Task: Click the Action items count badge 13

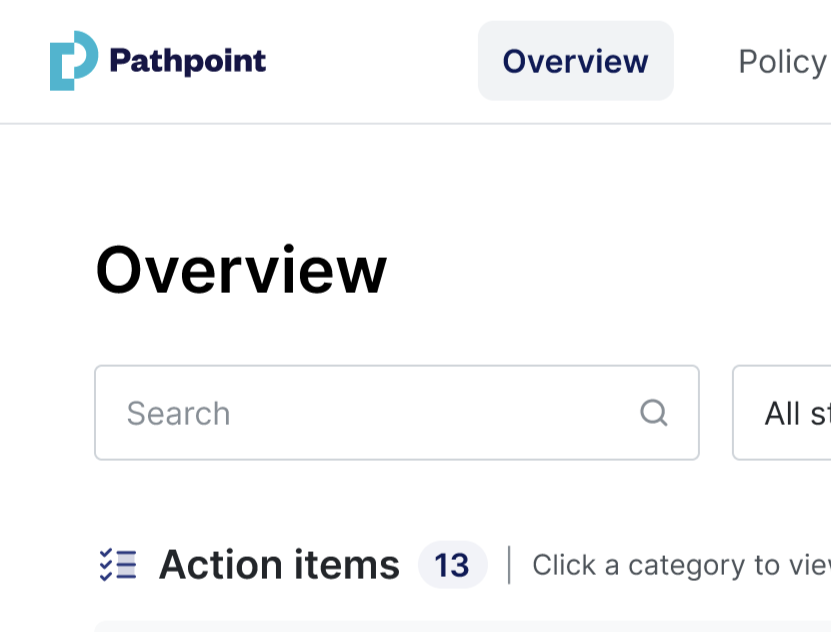Action: coord(452,565)
